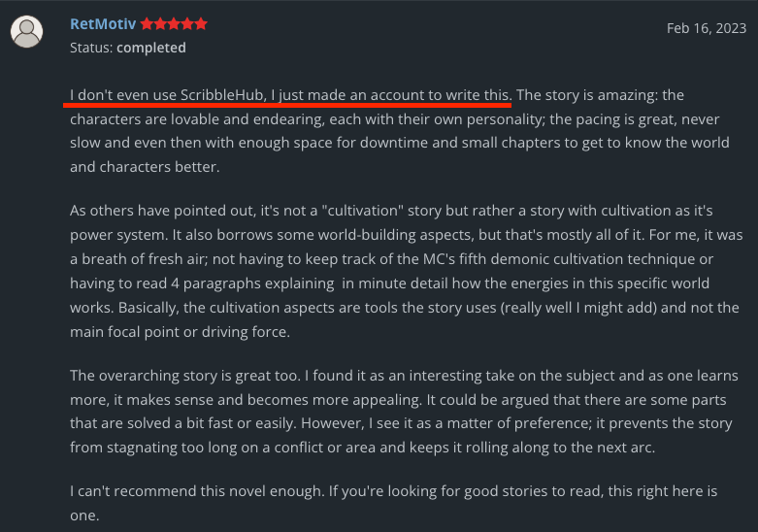Click the fifth red rating star
The width and height of the screenshot is (758, 532).
(x=201, y=24)
